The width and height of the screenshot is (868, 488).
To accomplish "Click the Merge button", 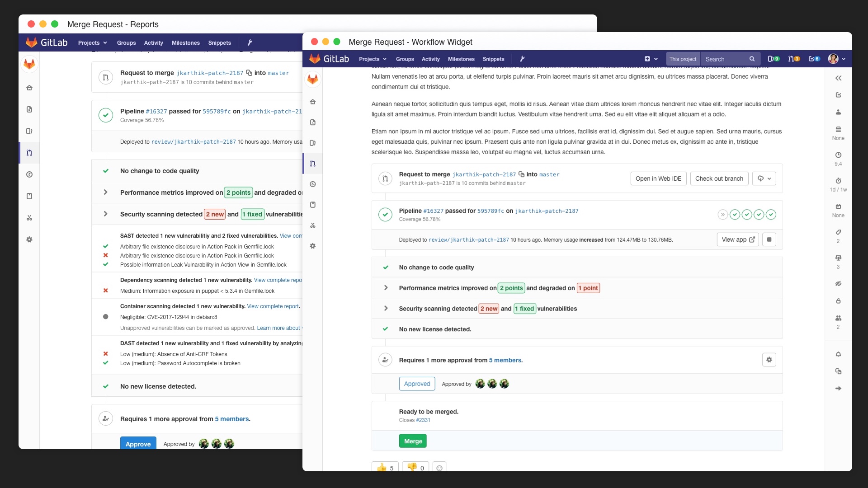I will pyautogui.click(x=412, y=441).
